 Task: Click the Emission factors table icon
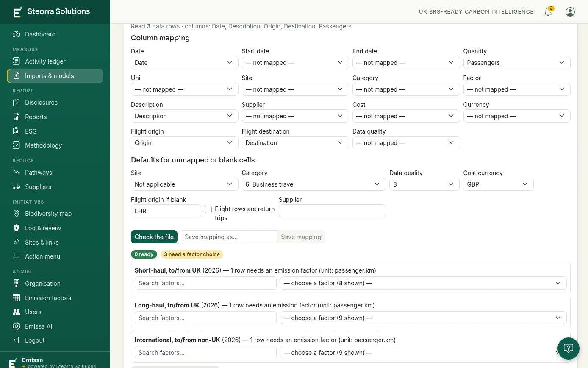[16, 298]
